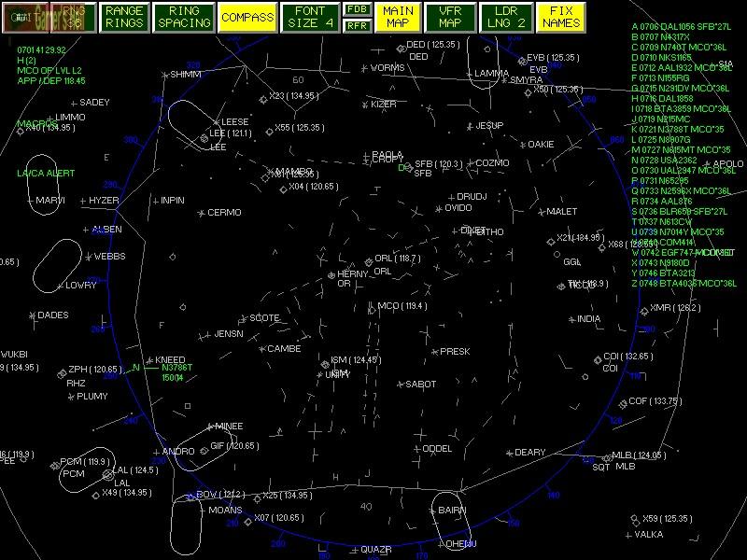Select flight row B 0707 N4317X
747x560 pixels.
click(x=660, y=37)
